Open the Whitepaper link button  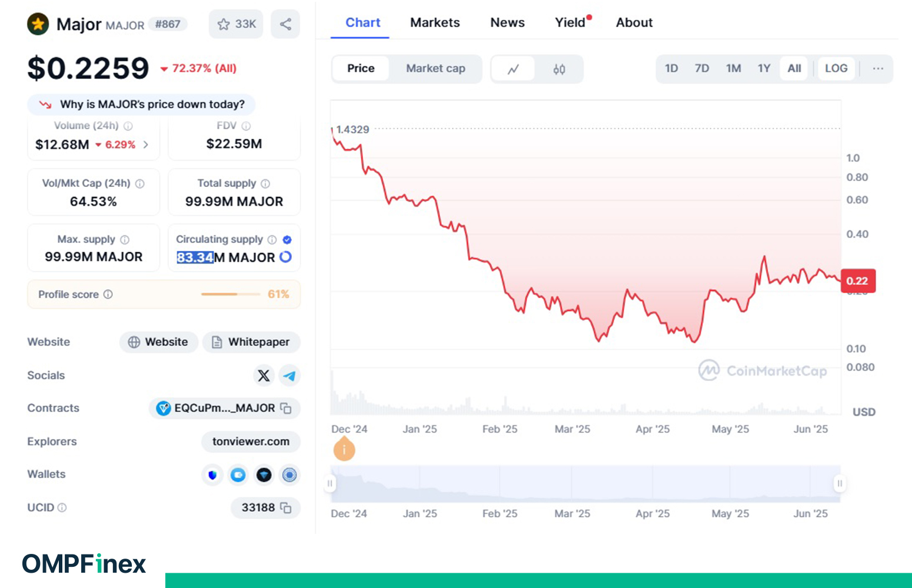point(251,342)
